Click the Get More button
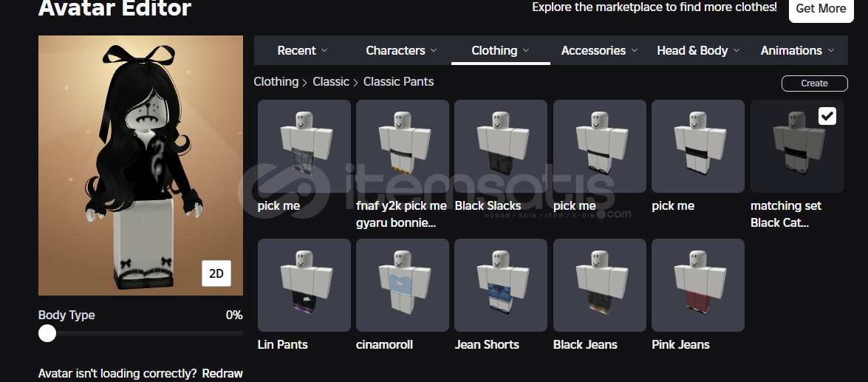 tap(821, 9)
